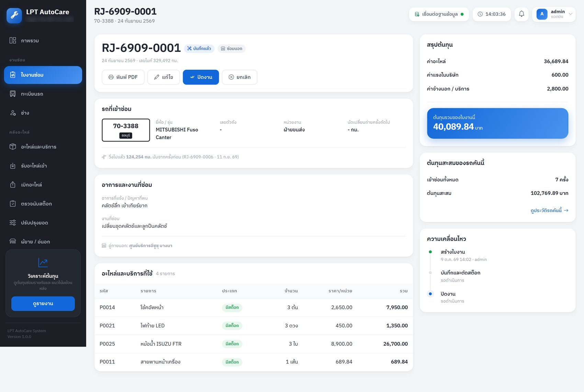
Task: Open the notifications bell
Action: point(521,14)
